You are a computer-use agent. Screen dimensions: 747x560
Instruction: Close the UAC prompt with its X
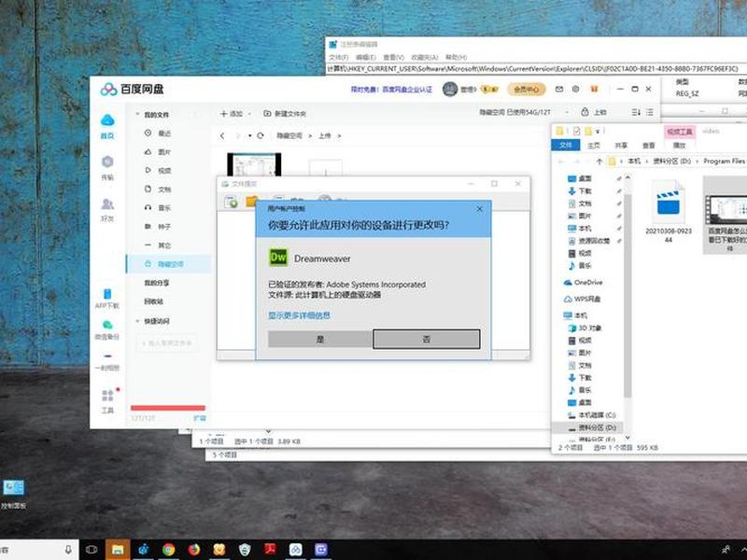click(x=480, y=209)
